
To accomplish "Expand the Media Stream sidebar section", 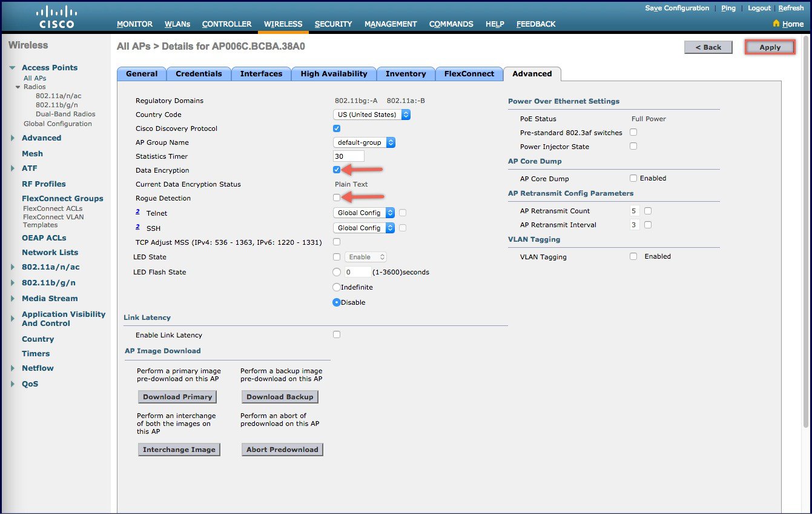I will pos(13,299).
